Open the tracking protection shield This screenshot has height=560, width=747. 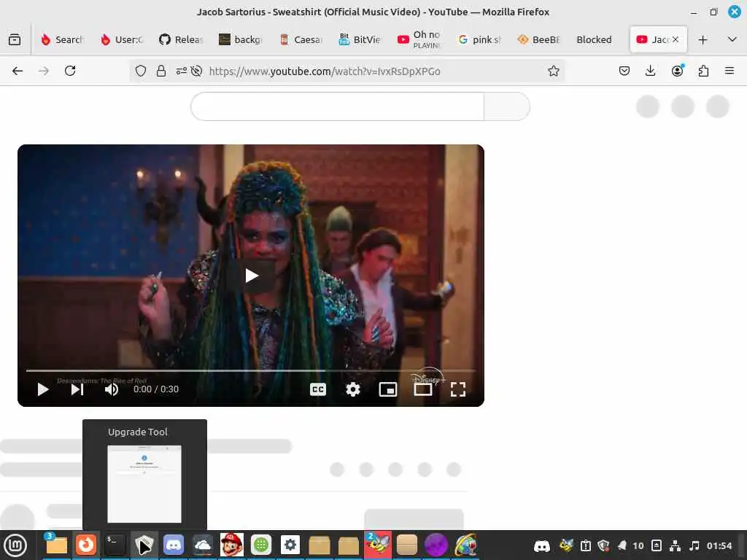pos(141,71)
